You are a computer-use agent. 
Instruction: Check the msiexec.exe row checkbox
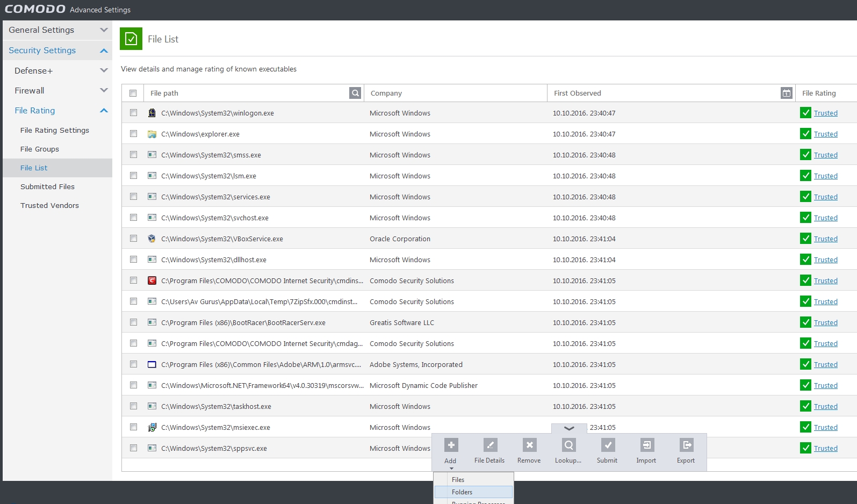pyautogui.click(x=133, y=427)
